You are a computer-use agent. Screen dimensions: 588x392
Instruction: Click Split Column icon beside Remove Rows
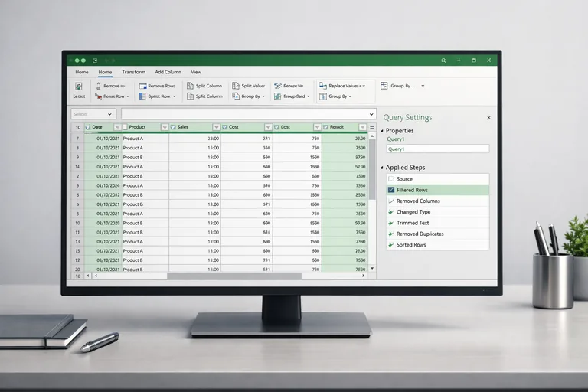(190, 86)
